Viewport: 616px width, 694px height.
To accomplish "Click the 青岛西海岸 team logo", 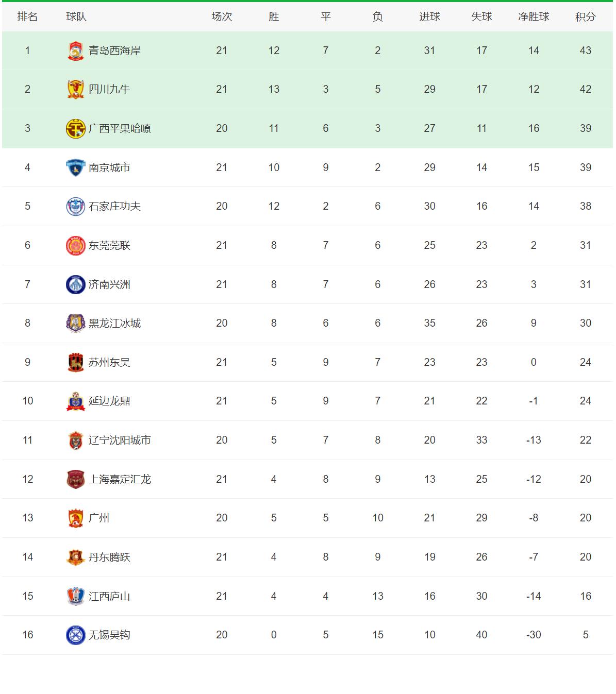I will [76, 50].
